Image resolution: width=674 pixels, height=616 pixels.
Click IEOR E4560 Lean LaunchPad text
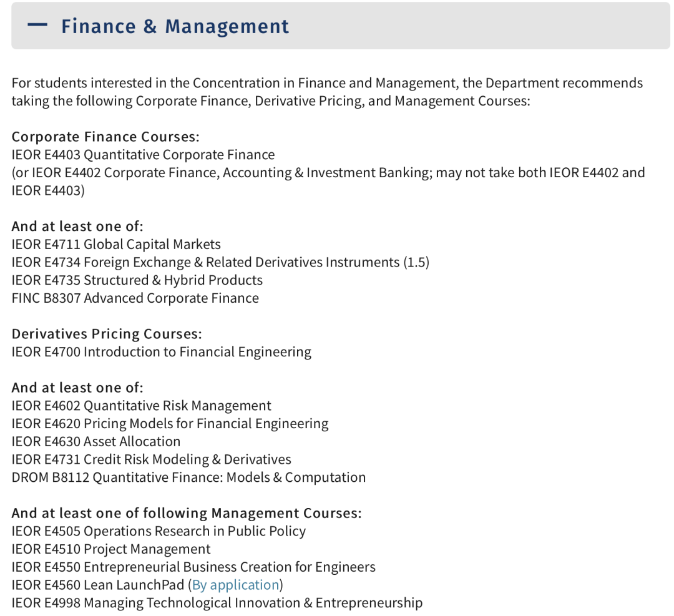(97, 585)
